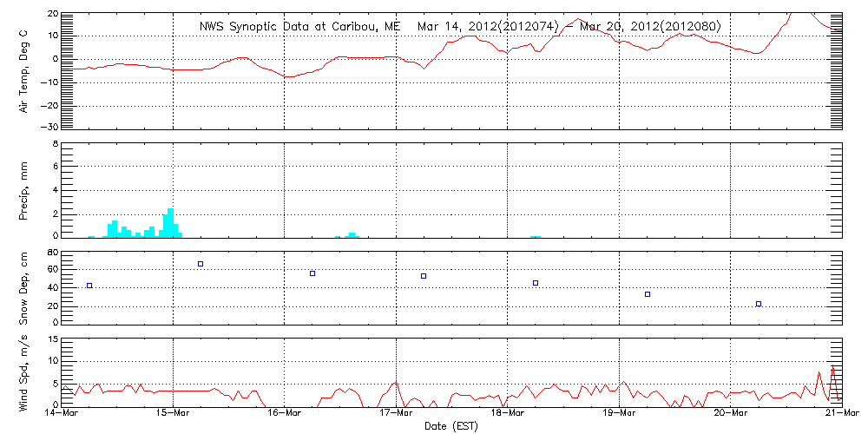The width and height of the screenshot is (868, 434).
Task: Click the '-30' air temperature tick label
Action: tap(49, 128)
